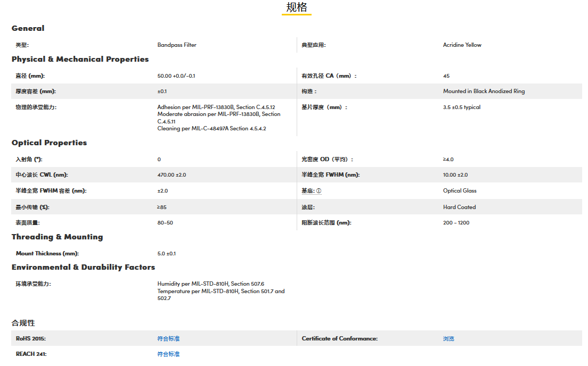This screenshot has height=366, width=588.
Task: Click Mounted in Black Anodized Ring text
Action: click(484, 91)
